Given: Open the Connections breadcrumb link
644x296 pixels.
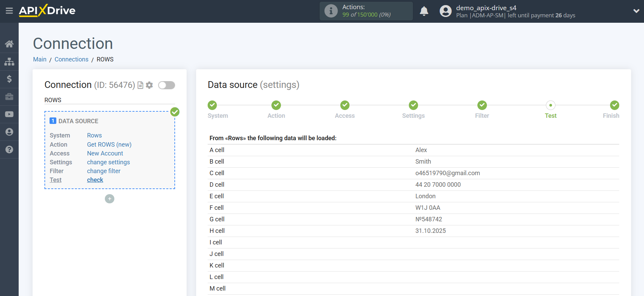Looking at the screenshot, I should (71, 59).
